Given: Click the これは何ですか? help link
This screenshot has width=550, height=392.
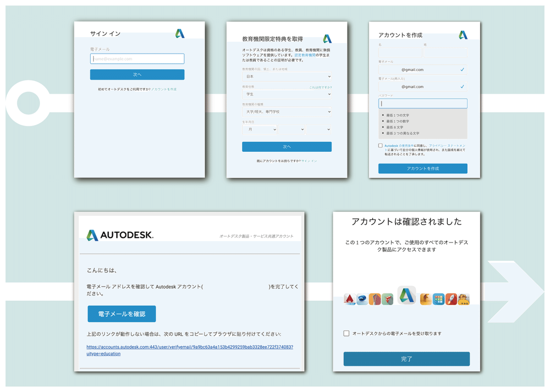Looking at the screenshot, I should 320,87.
